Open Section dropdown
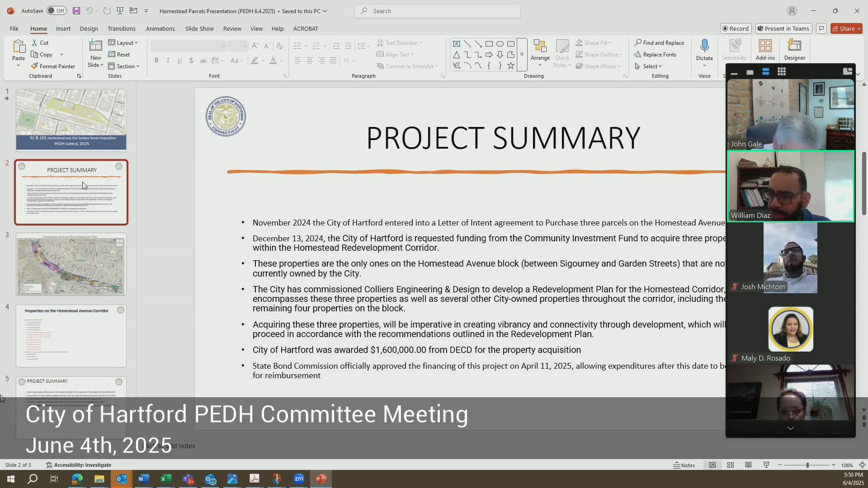 point(124,66)
